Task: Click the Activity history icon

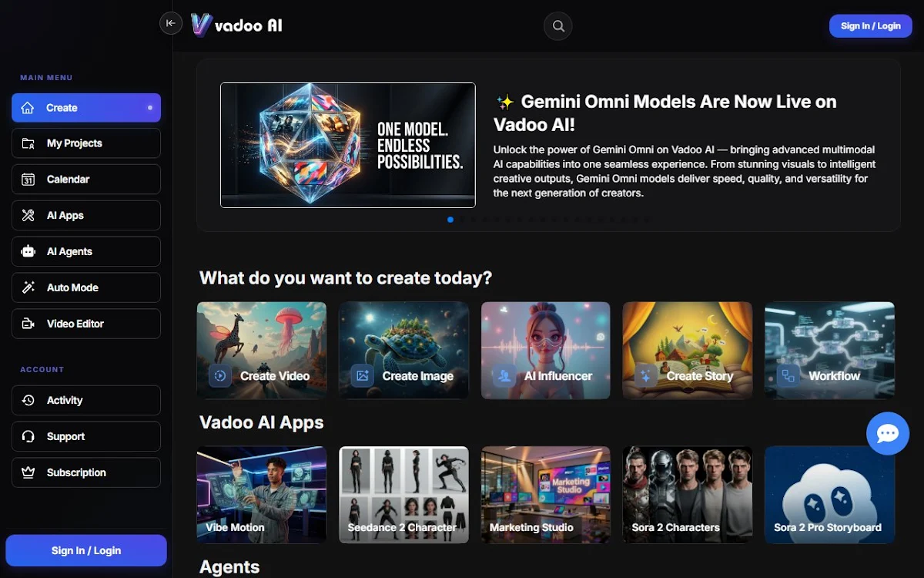Action: click(x=28, y=401)
